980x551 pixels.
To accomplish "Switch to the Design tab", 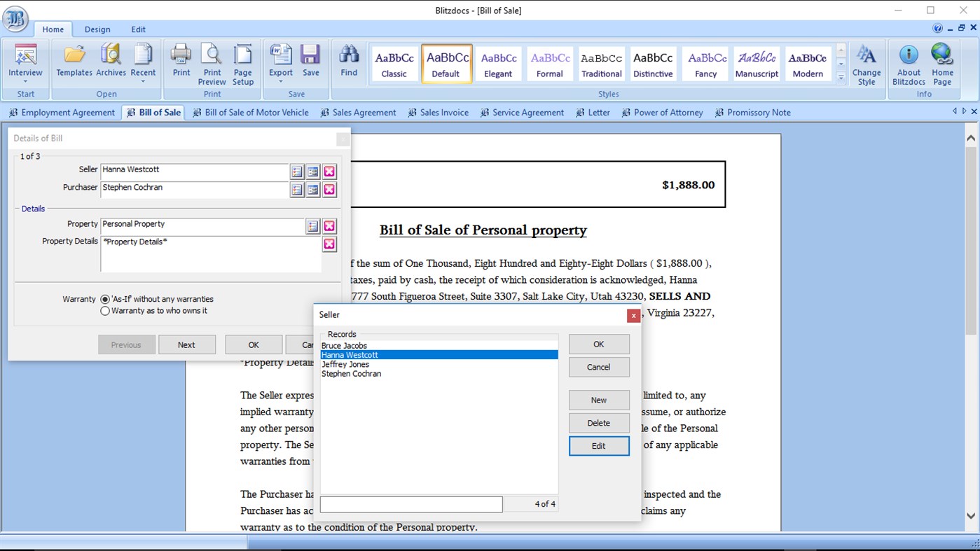I will [x=97, y=29].
